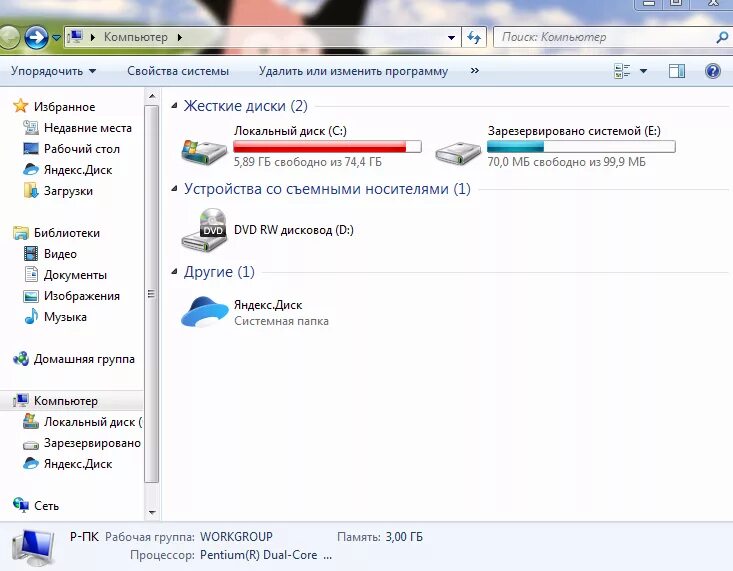Open address bar history dropdown

(x=451, y=37)
